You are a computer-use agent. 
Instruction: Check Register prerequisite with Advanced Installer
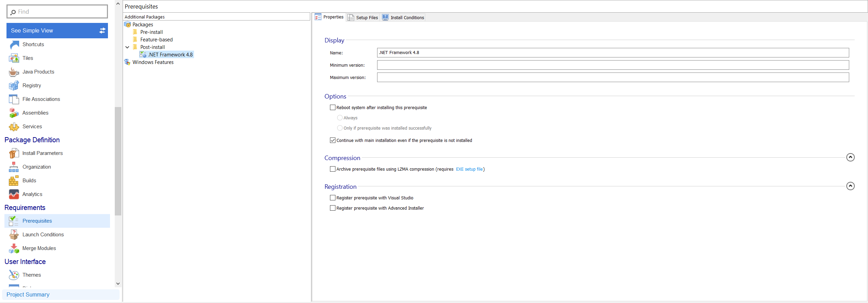(333, 208)
